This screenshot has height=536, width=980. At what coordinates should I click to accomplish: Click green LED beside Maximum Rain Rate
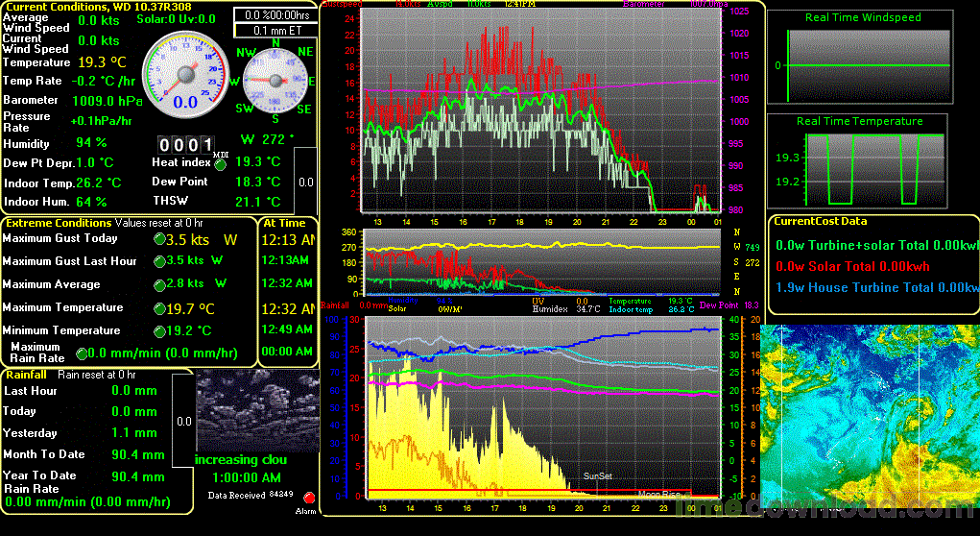click(x=82, y=353)
